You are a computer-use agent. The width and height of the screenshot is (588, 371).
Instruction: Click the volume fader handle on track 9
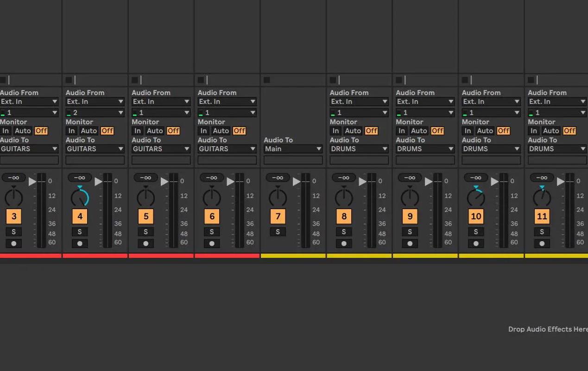[x=429, y=181]
